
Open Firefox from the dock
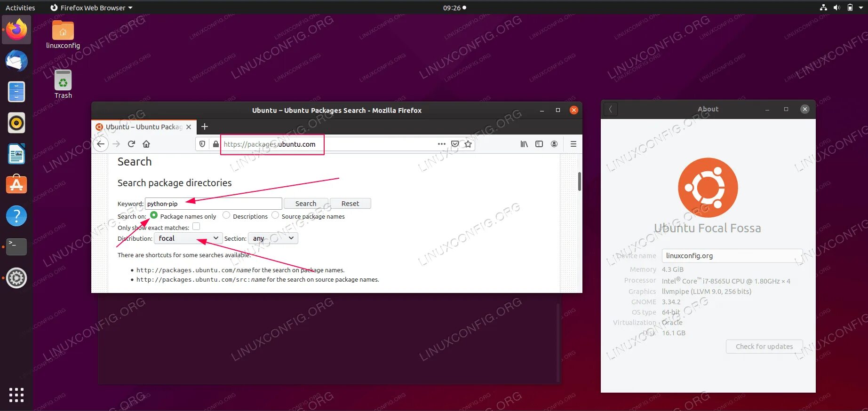pyautogui.click(x=16, y=30)
